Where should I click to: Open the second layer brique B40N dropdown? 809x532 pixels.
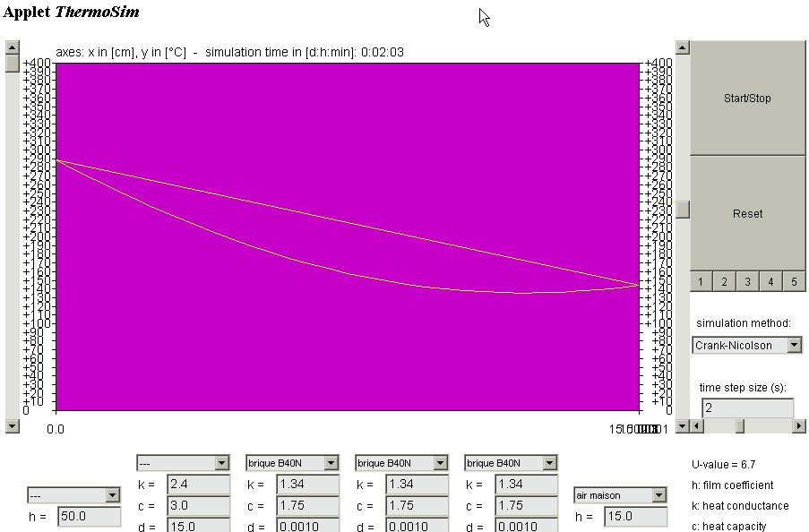point(293,463)
